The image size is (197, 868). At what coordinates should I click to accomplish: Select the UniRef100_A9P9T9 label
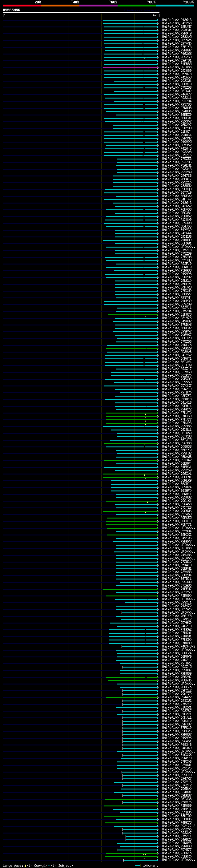[177, 33]
